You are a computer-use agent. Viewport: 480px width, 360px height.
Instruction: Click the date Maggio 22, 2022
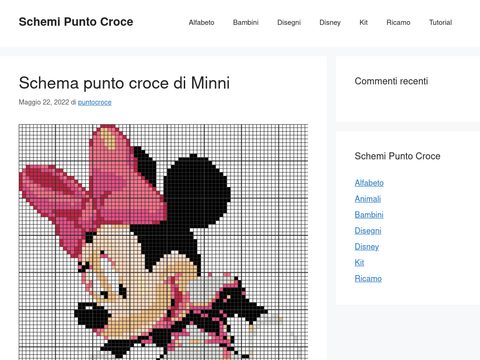pos(44,102)
